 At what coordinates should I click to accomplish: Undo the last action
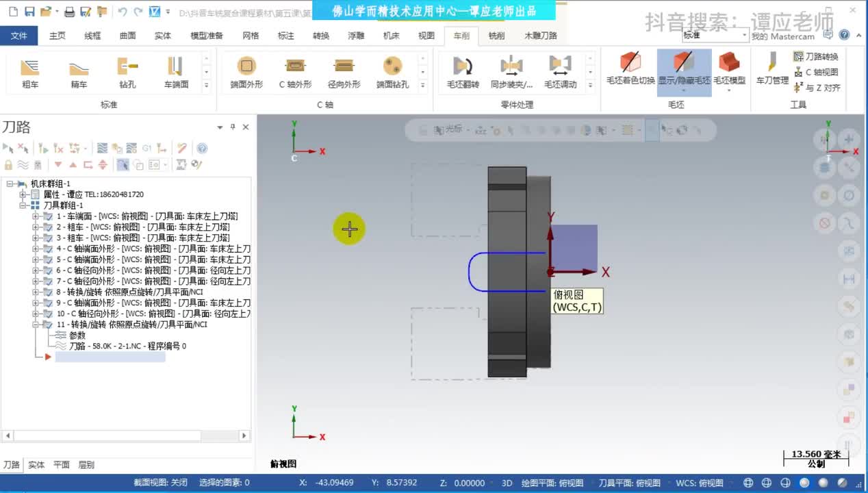[123, 12]
